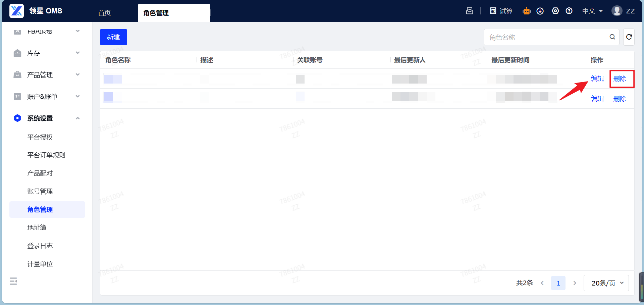Click the 操作 column header
644x305 pixels.
[597, 60]
